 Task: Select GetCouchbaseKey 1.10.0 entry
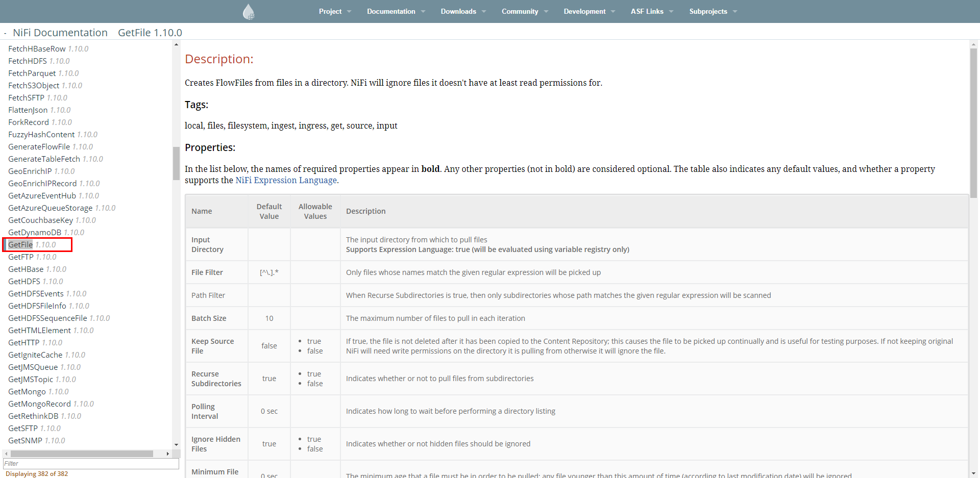click(x=52, y=220)
